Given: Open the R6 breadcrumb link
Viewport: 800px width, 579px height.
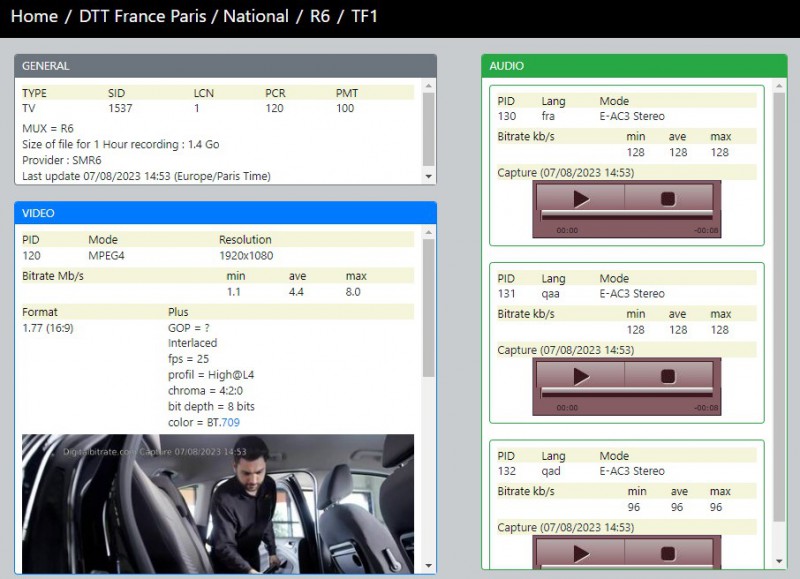Looking at the screenshot, I should 320,16.
